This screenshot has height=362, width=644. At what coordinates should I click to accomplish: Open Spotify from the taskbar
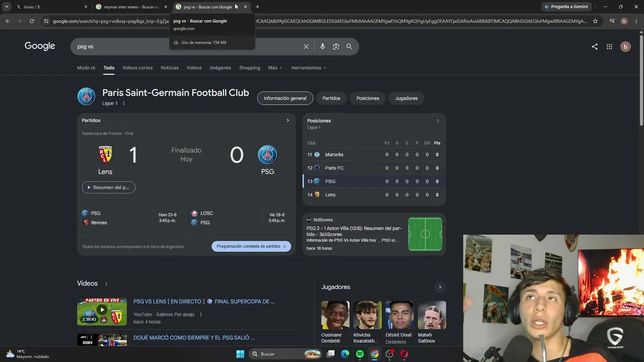[360, 354]
